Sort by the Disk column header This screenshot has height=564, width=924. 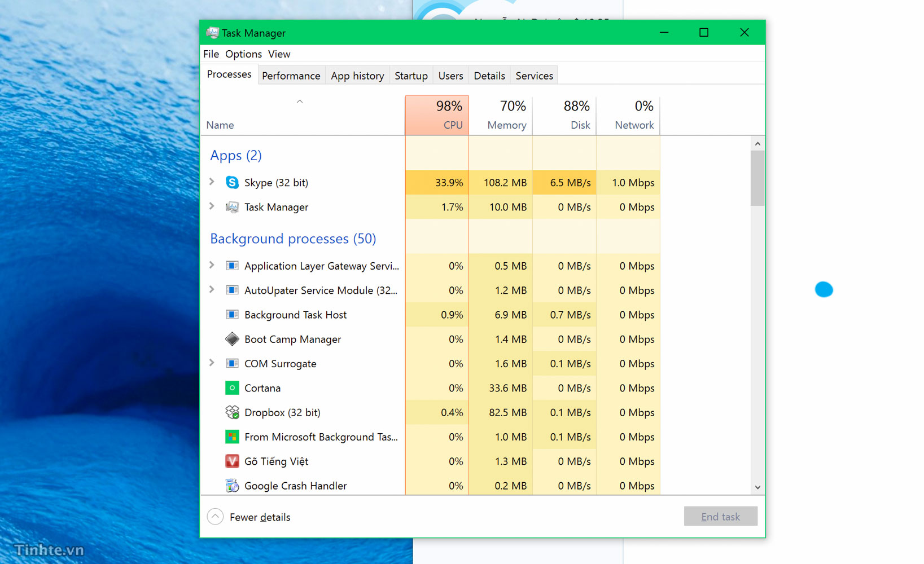(564, 115)
